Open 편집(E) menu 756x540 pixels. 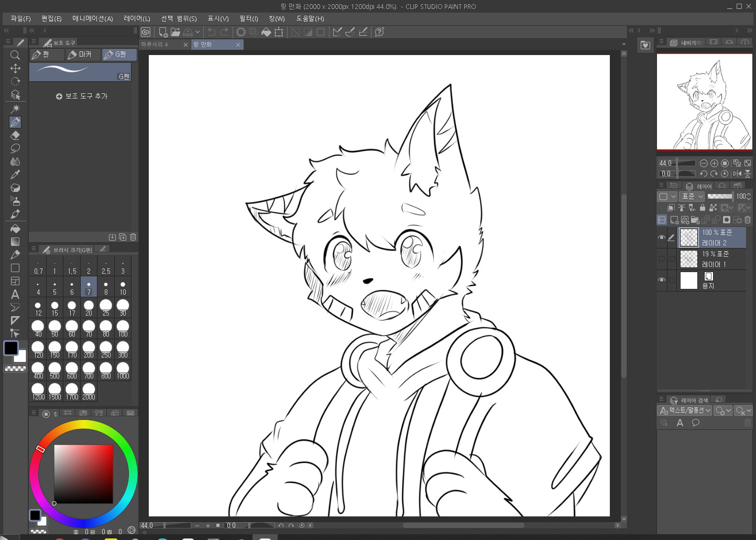[x=51, y=18]
